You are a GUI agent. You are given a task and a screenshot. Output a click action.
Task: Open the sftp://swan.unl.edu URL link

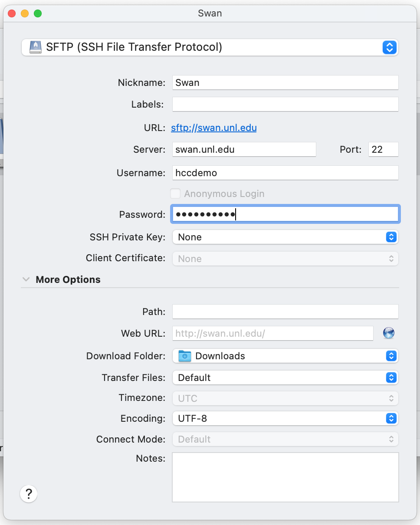tap(213, 128)
